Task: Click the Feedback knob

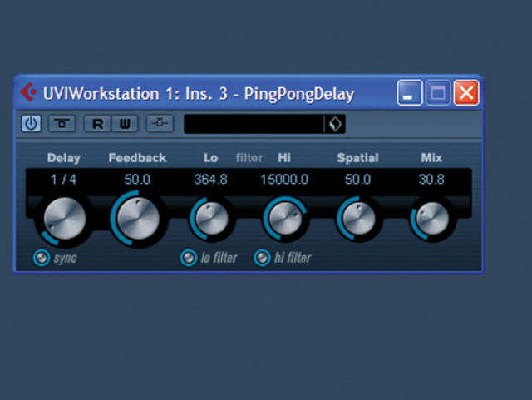Action: (138, 219)
